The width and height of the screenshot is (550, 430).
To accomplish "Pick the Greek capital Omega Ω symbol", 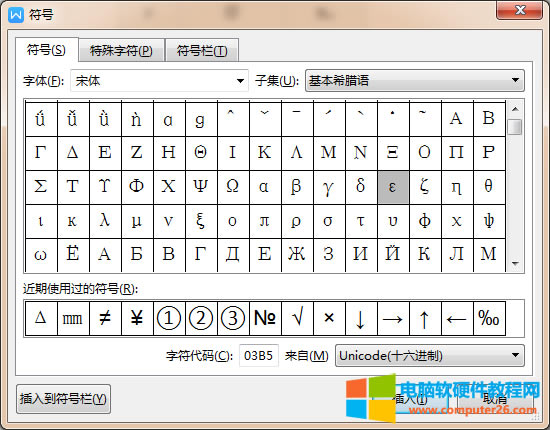I will point(233,187).
